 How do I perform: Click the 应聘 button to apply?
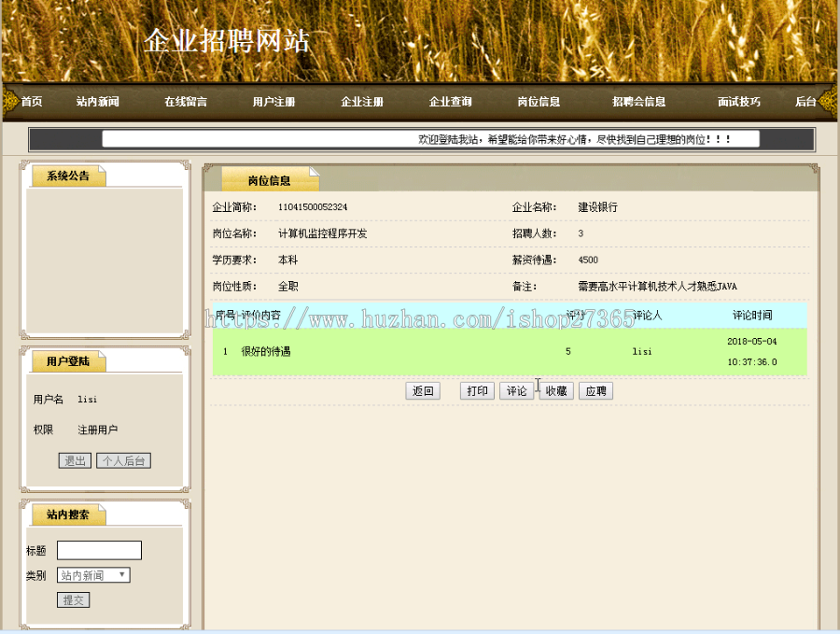point(595,390)
